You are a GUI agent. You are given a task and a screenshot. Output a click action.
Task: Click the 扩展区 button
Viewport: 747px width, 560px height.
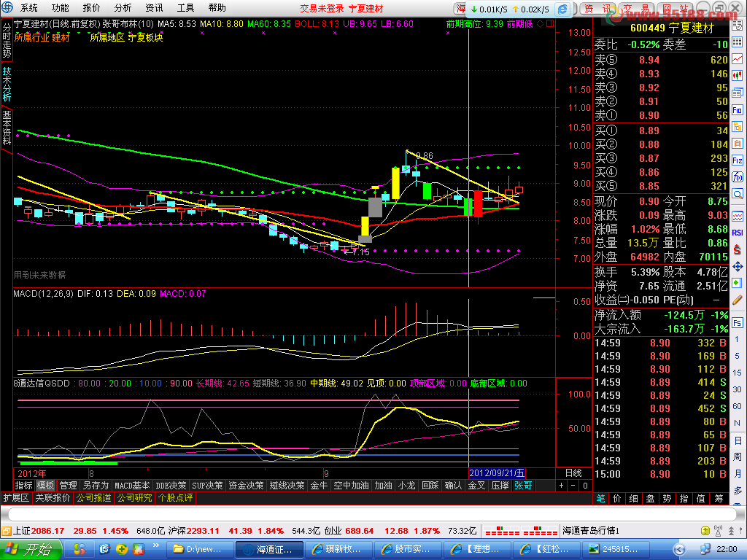pyautogui.click(x=16, y=497)
